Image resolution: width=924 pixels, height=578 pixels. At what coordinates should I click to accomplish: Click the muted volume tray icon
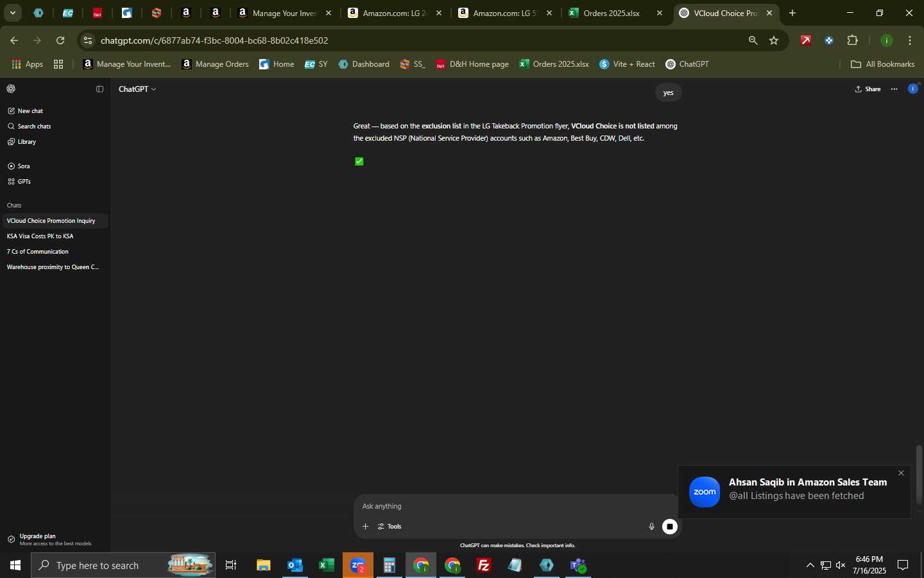click(x=841, y=565)
